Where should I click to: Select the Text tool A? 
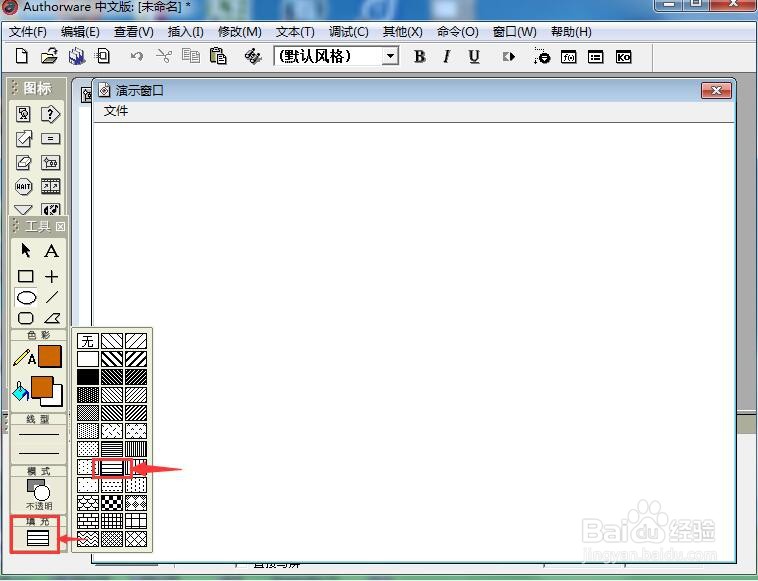point(51,251)
